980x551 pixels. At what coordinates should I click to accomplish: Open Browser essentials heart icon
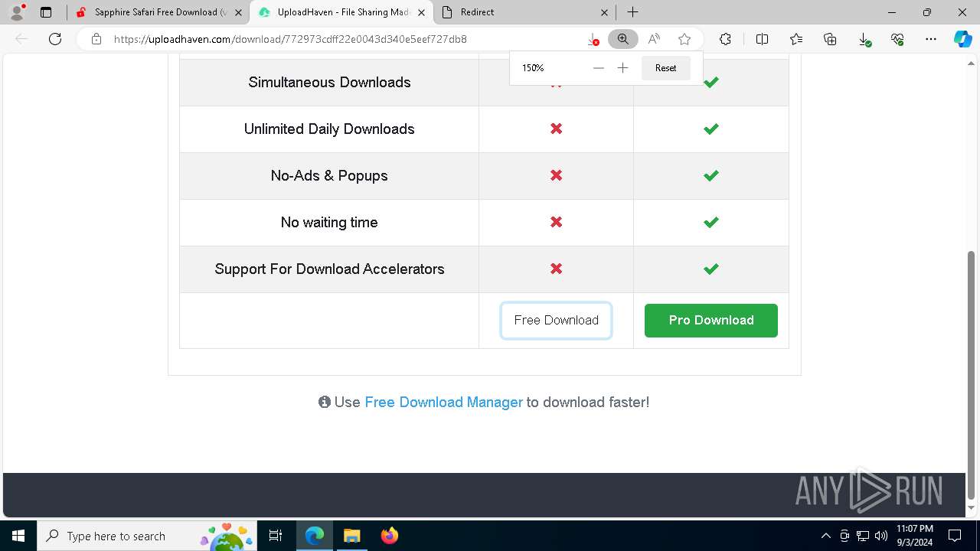897,39
